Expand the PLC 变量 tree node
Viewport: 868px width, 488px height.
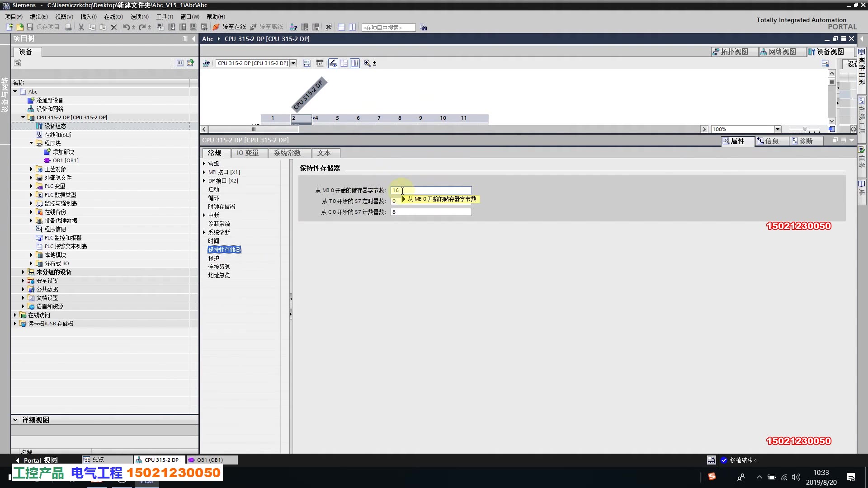point(31,186)
